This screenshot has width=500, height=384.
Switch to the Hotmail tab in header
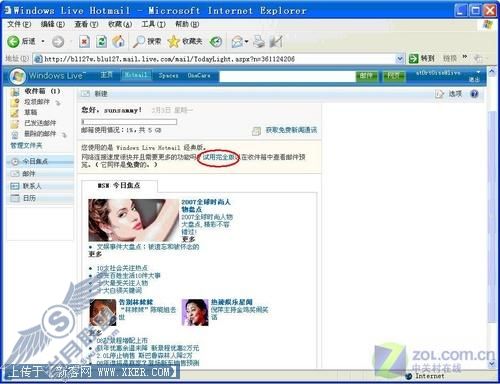136,75
